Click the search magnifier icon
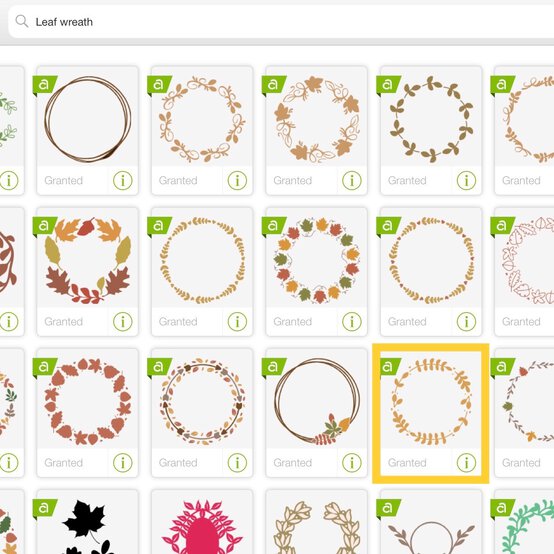The height and width of the screenshot is (554, 554). tap(22, 21)
